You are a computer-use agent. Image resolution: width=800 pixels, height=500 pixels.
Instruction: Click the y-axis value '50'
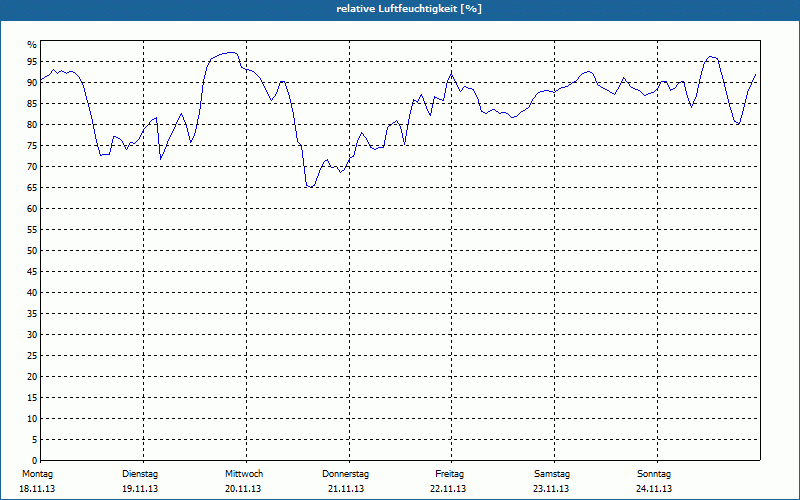coord(32,251)
